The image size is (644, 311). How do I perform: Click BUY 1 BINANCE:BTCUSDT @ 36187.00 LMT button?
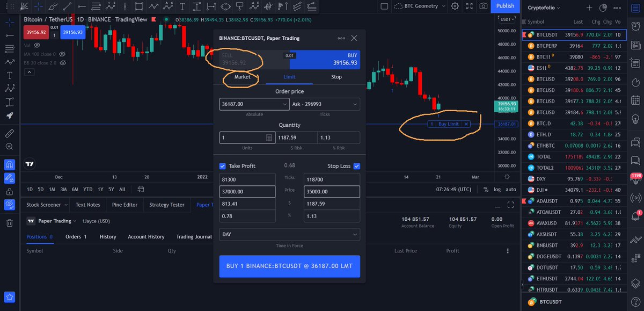tap(290, 266)
